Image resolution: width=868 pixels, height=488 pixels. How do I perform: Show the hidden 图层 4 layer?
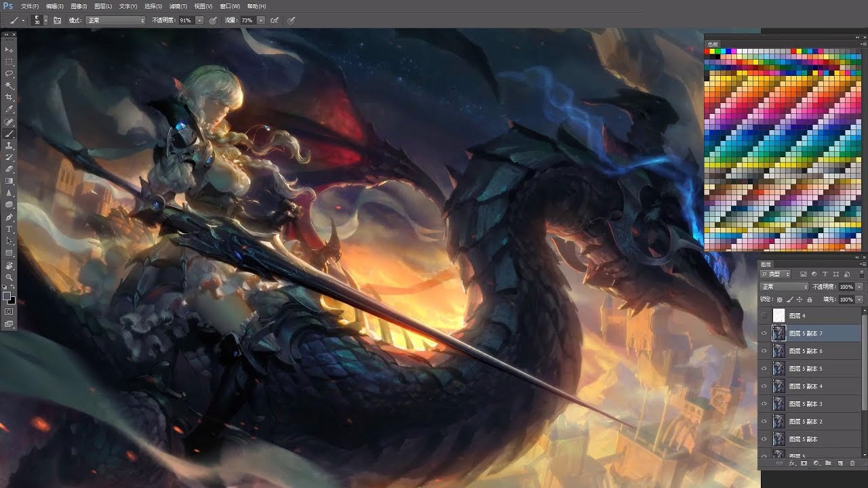tap(762, 315)
